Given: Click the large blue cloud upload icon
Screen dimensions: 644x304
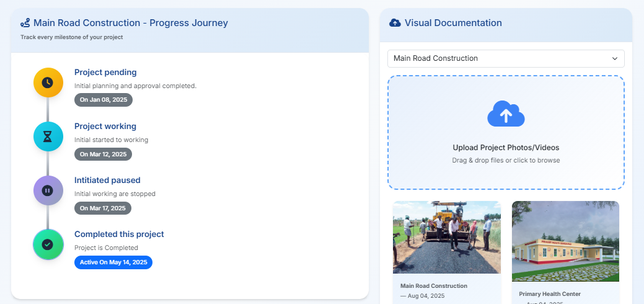Looking at the screenshot, I should point(506,114).
